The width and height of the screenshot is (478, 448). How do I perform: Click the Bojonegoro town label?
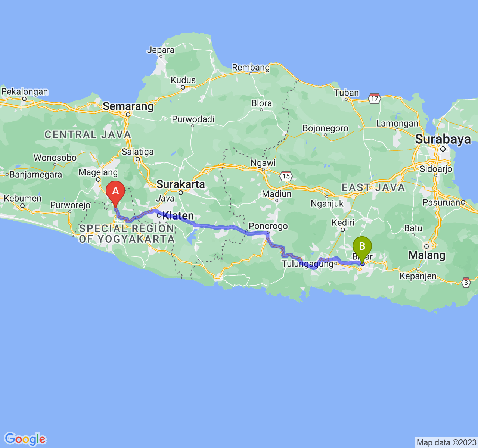(x=325, y=129)
